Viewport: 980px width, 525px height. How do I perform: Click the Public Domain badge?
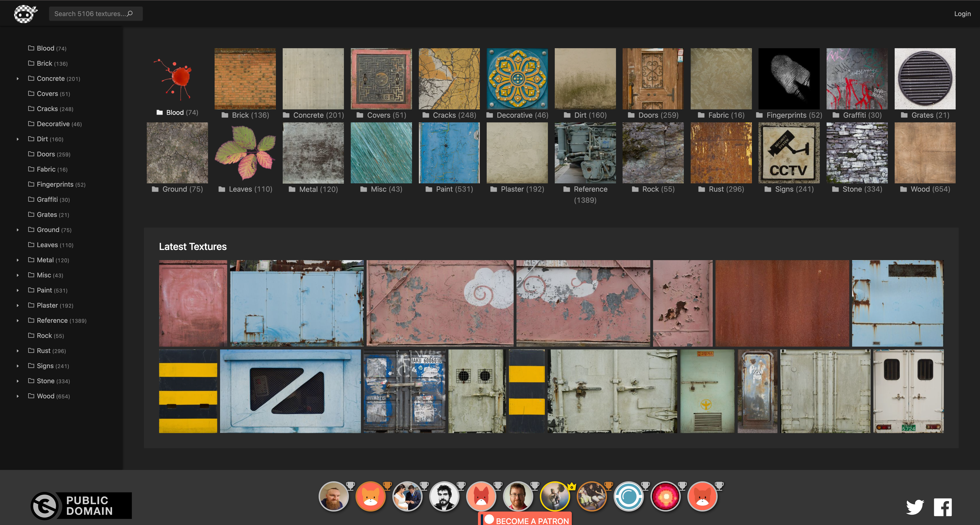tap(81, 505)
